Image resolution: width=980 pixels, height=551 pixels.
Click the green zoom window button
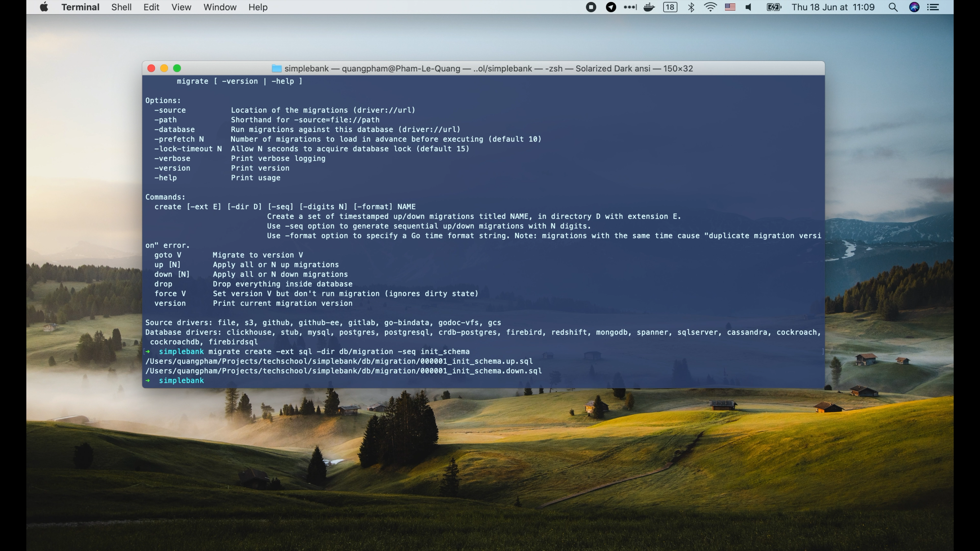(x=177, y=68)
